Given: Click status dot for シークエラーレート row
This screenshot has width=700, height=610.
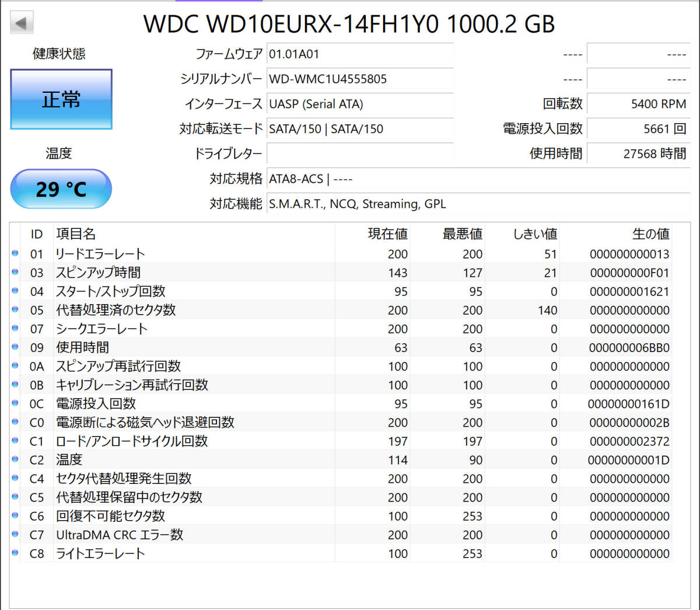Looking at the screenshot, I should [15, 328].
